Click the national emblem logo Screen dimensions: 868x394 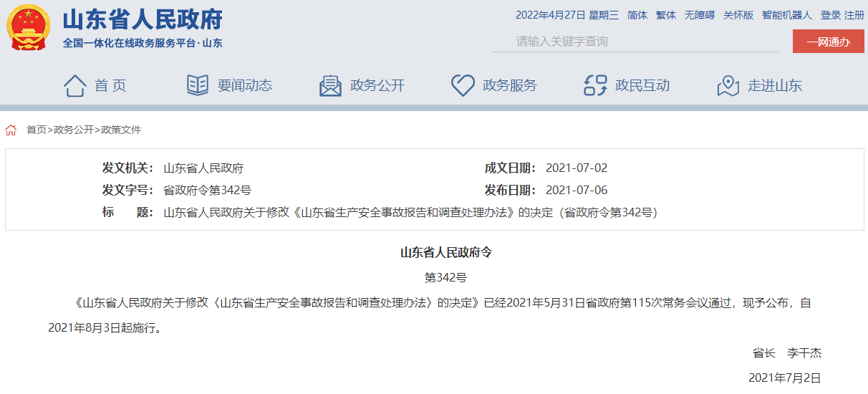pos(28,29)
